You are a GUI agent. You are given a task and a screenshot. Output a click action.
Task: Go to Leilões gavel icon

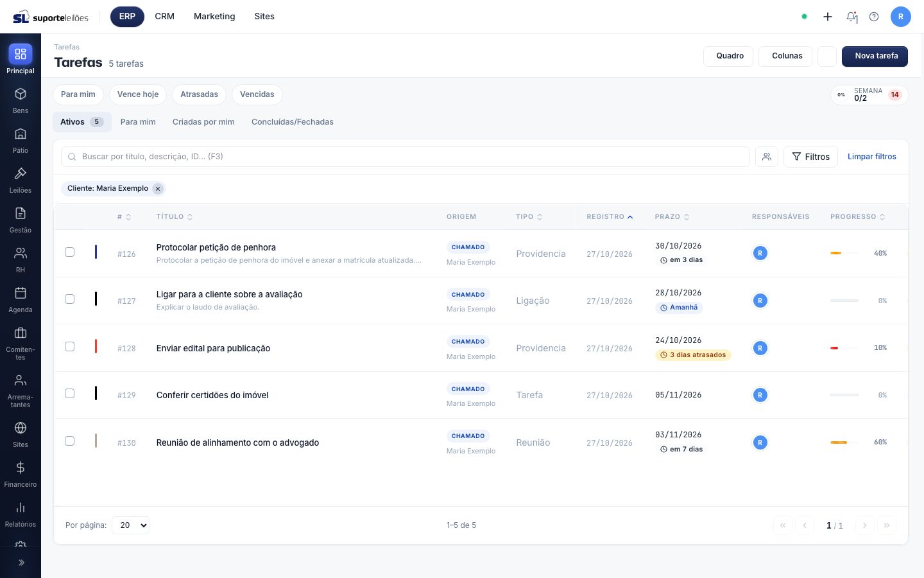click(21, 174)
